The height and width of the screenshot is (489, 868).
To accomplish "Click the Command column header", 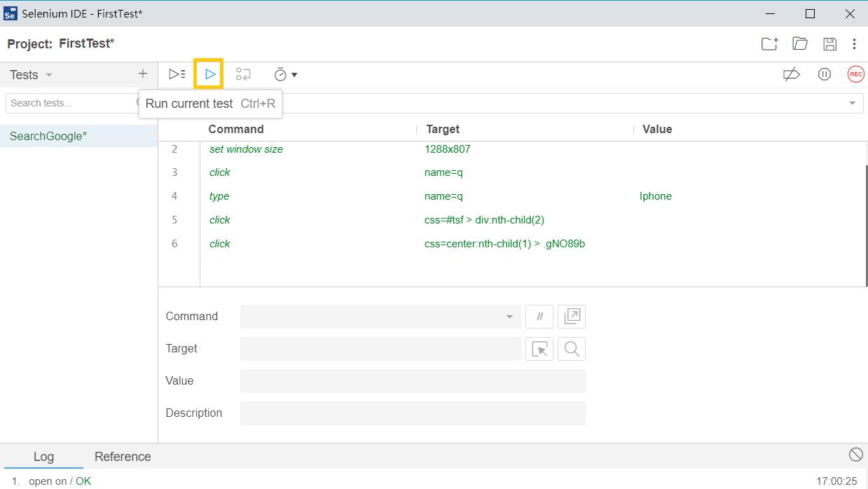I will tap(236, 129).
